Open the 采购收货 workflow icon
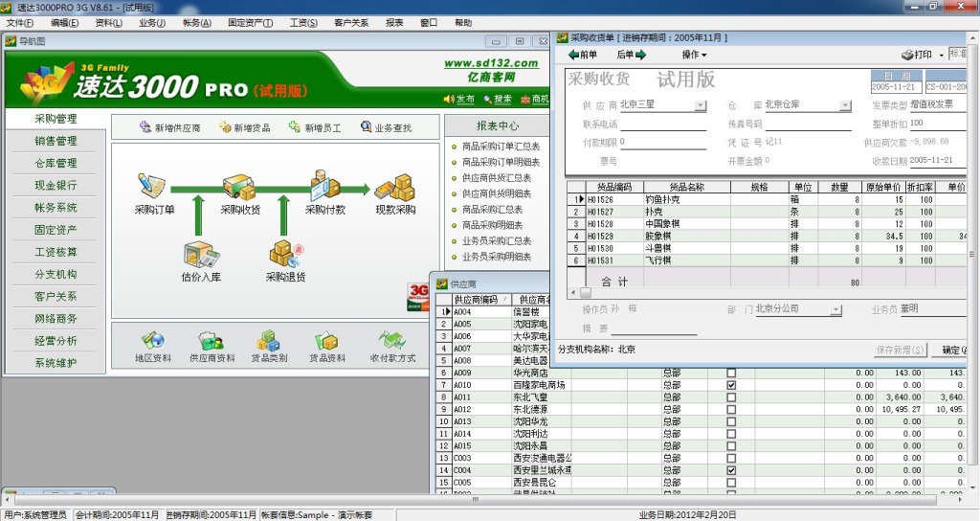This screenshot has width=980, height=521. tap(239, 187)
